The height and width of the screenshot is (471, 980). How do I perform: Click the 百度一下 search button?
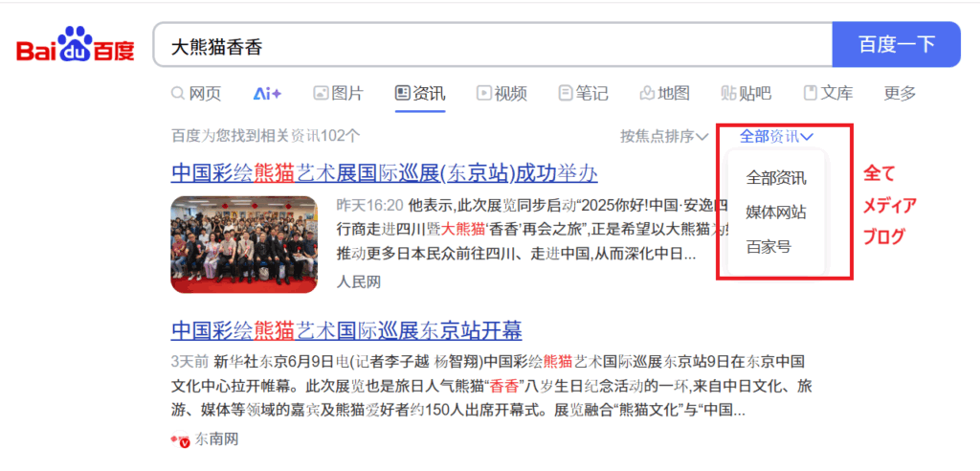point(896,44)
